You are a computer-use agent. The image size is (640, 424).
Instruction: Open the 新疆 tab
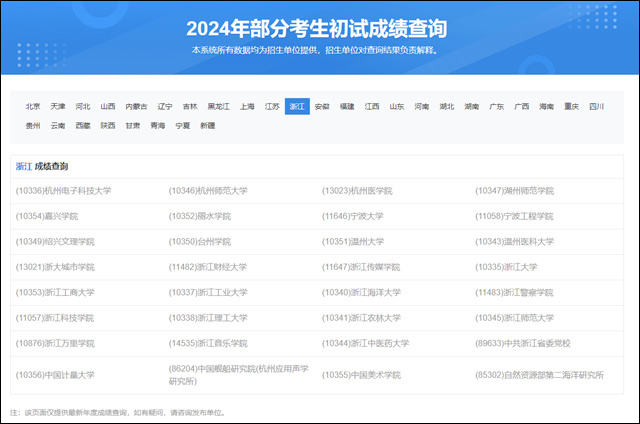coord(207,126)
